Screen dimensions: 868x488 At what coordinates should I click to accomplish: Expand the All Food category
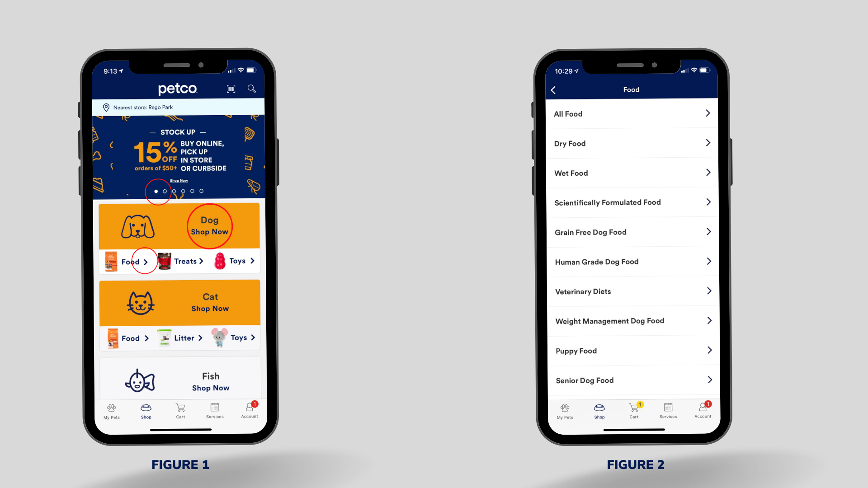click(x=631, y=114)
